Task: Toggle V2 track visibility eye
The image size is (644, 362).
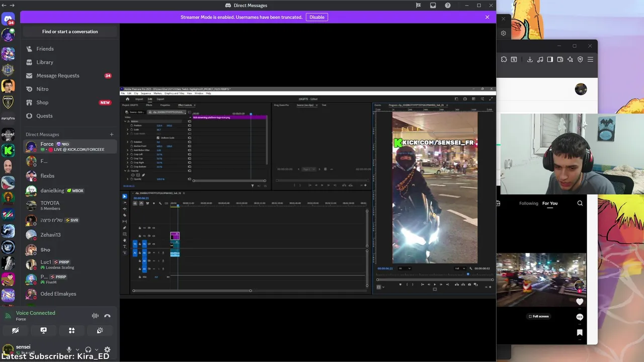Action: [x=153, y=236]
